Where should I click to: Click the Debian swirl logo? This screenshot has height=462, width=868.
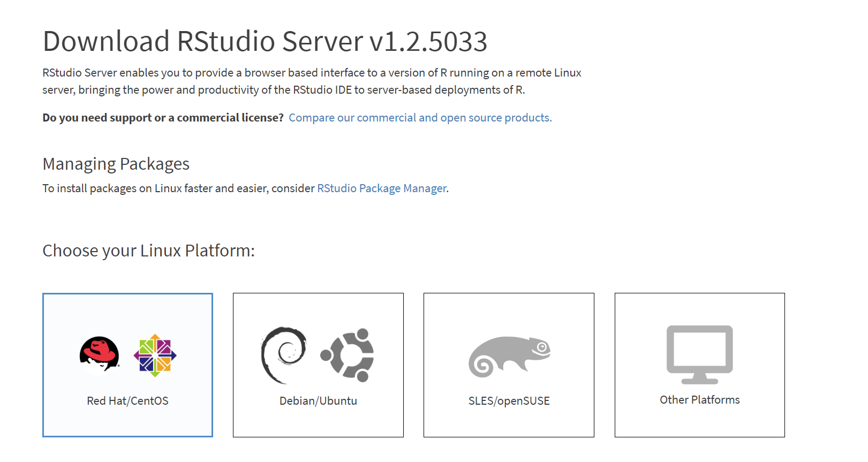[x=284, y=355]
